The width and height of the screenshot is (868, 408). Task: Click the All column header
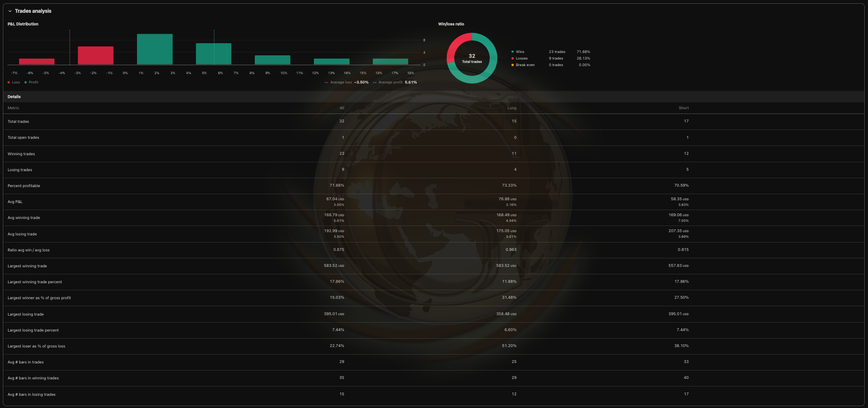click(342, 108)
